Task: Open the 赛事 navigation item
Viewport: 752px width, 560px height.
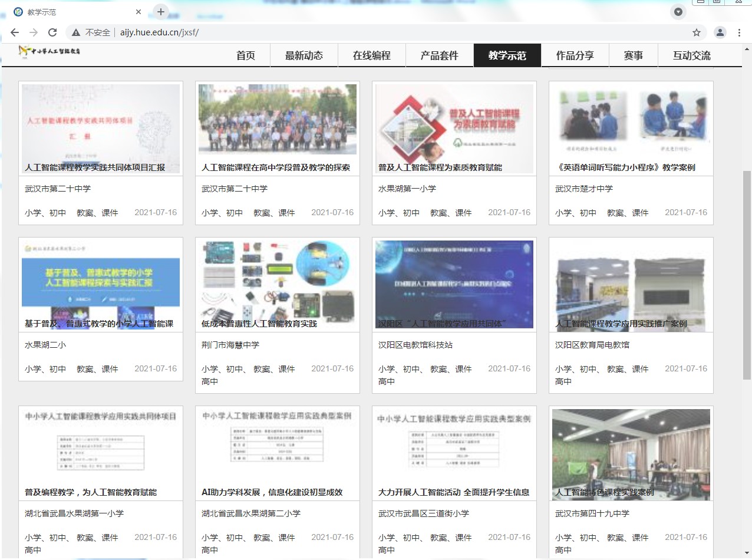Action: pyautogui.click(x=633, y=55)
